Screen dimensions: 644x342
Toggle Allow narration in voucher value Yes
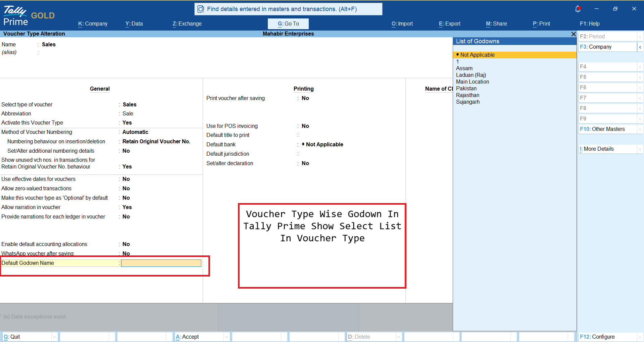[x=127, y=207]
